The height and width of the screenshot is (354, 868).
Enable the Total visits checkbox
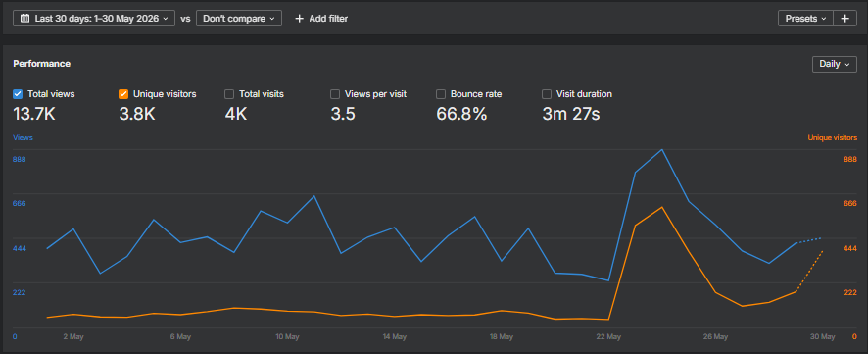point(229,94)
